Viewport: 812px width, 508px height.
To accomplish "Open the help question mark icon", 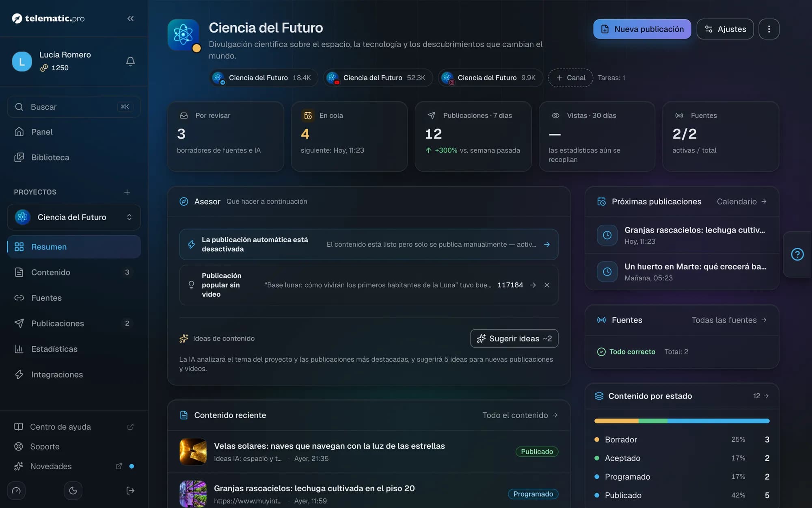I will click(x=797, y=254).
